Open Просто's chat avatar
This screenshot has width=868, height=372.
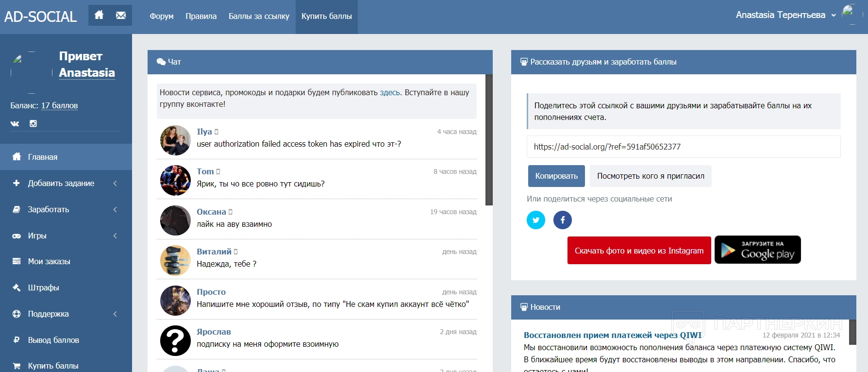(x=175, y=301)
